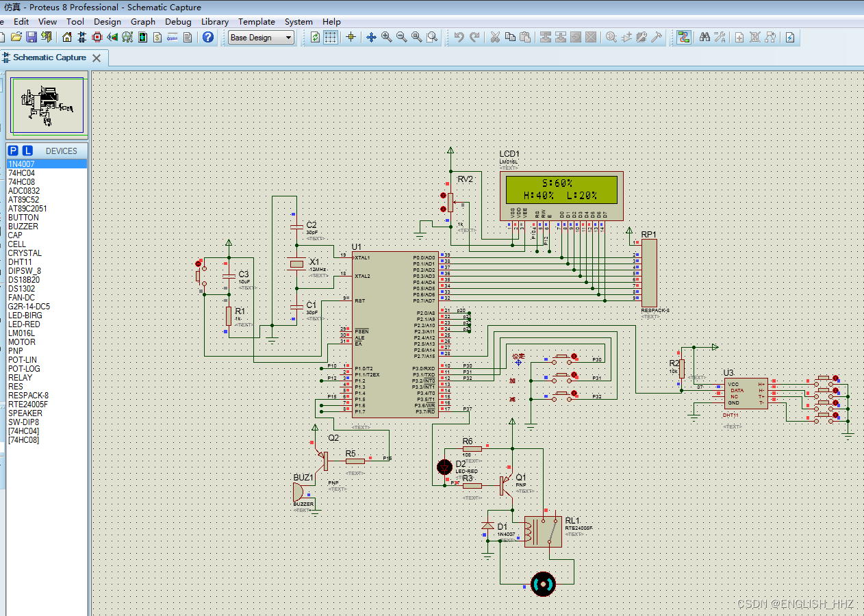Click the Copy to clipboard icon
The width and height of the screenshot is (864, 616).
click(x=510, y=37)
